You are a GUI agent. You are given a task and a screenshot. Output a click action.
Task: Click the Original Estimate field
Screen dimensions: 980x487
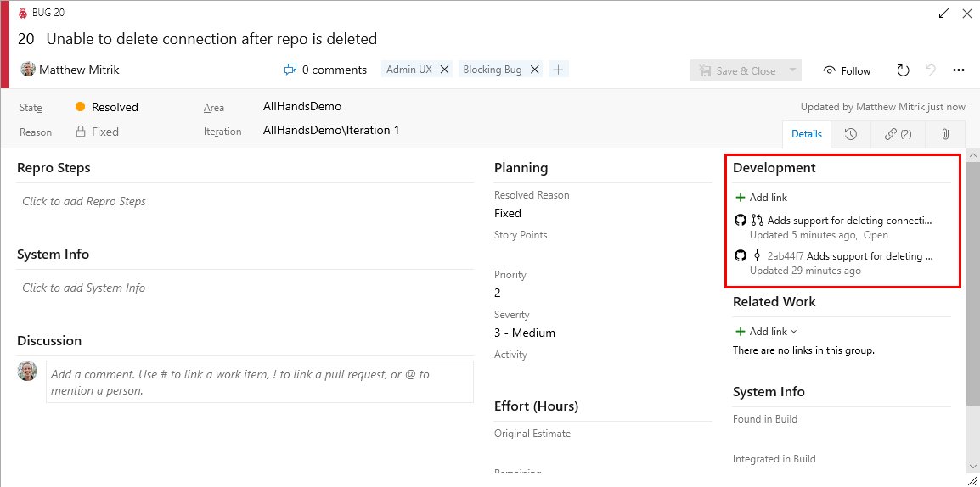(603, 451)
